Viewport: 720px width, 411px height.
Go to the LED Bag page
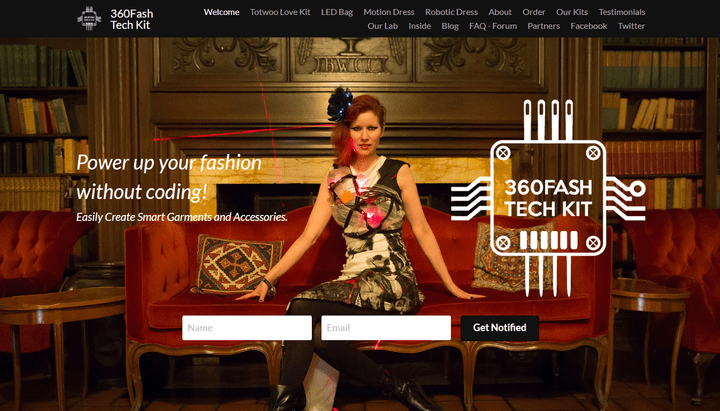coord(337,12)
